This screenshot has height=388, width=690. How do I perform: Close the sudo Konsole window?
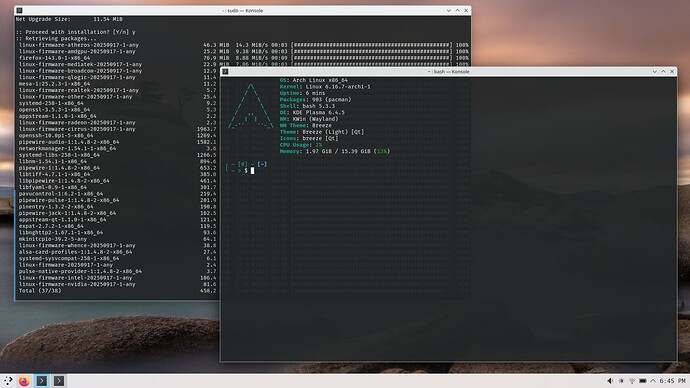(466, 10)
